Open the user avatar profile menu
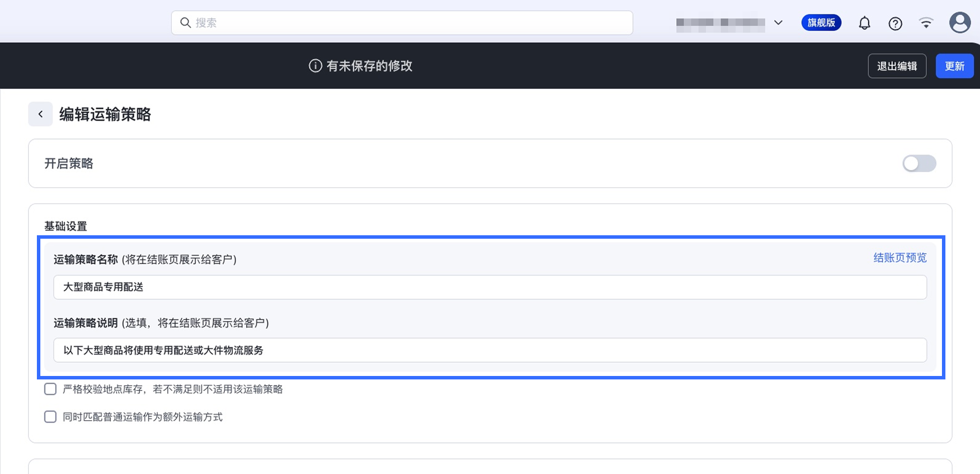Viewport: 980px width, 474px height. tap(959, 22)
